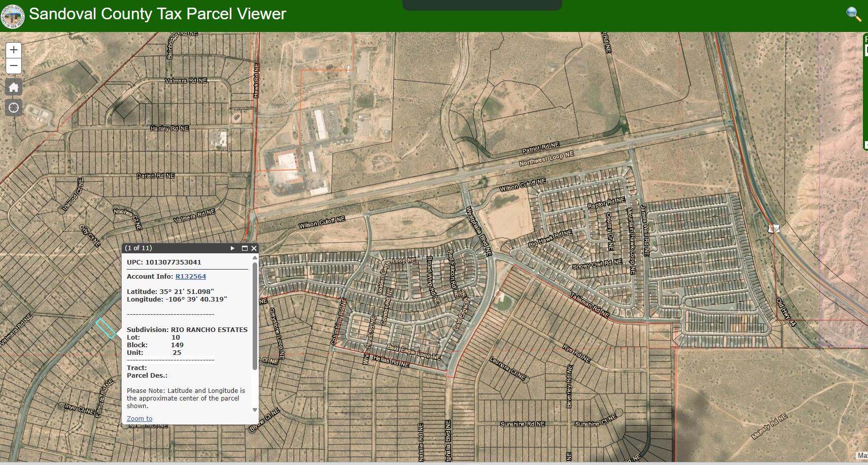Click the find my location button
The width and height of the screenshot is (868, 465).
click(x=14, y=108)
